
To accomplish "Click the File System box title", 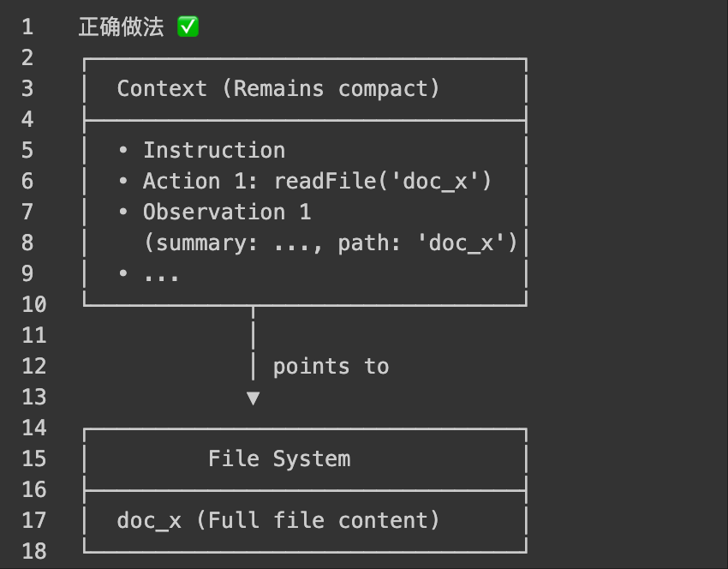I will point(279,459).
